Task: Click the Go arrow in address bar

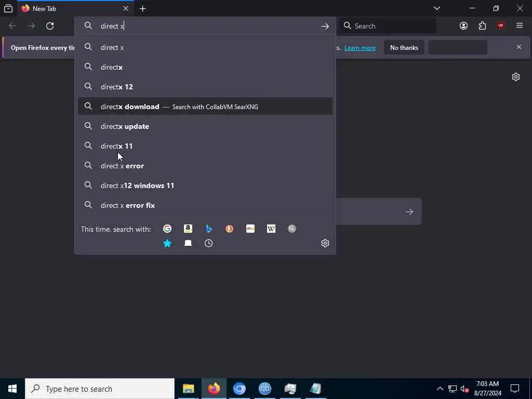Action: [x=325, y=26]
